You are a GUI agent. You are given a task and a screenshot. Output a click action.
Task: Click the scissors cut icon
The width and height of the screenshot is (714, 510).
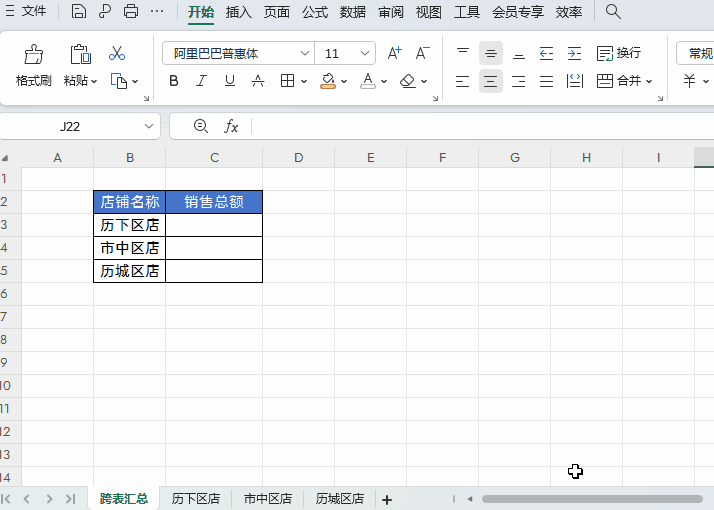(x=117, y=53)
